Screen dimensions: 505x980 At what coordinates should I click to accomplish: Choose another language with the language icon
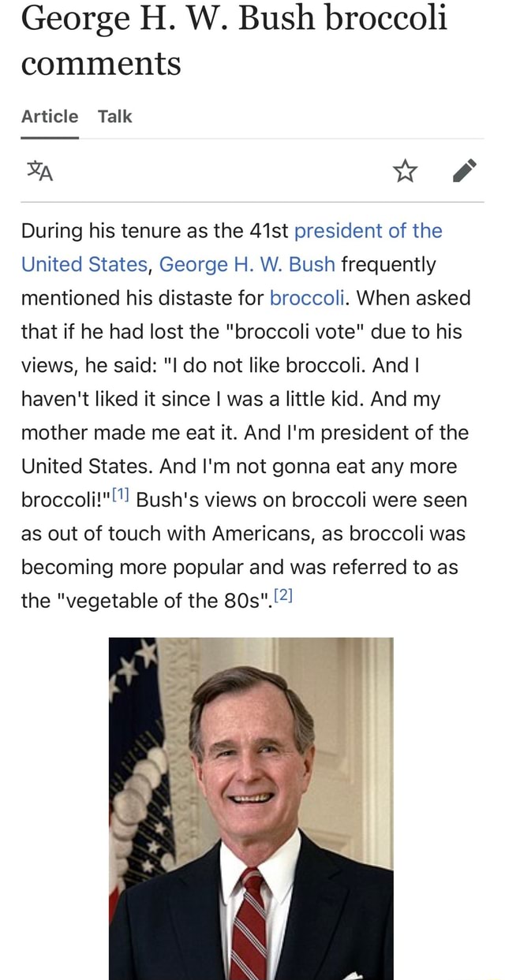pos(39,170)
